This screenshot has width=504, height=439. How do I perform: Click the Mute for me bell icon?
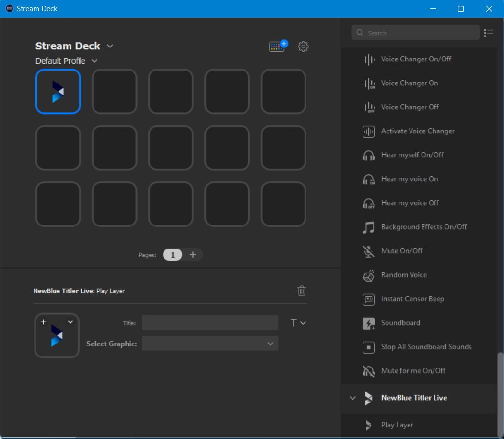pyautogui.click(x=368, y=371)
